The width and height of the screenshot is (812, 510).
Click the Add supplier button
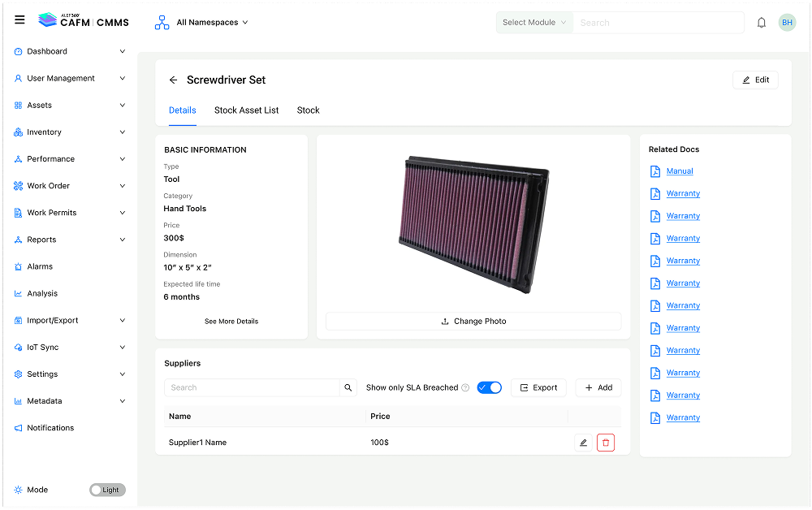[598, 388]
